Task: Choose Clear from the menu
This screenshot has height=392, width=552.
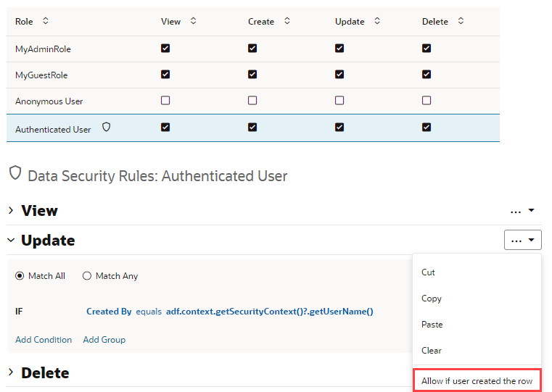Action: 432,351
